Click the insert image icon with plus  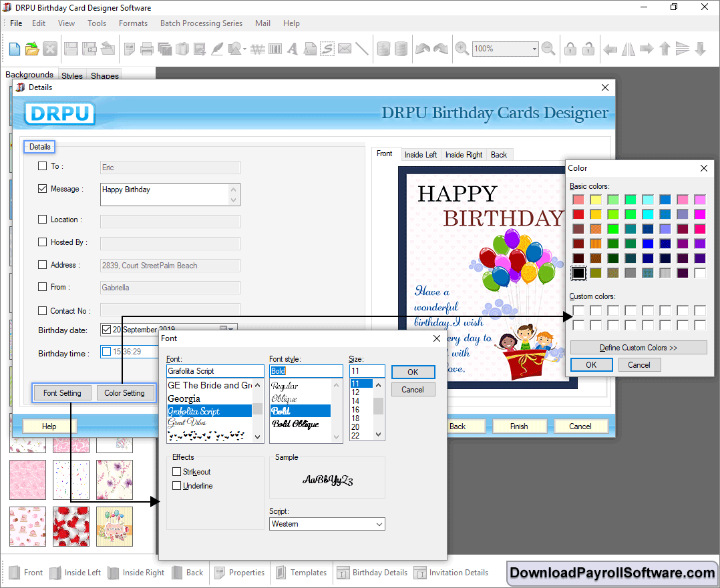click(200, 49)
